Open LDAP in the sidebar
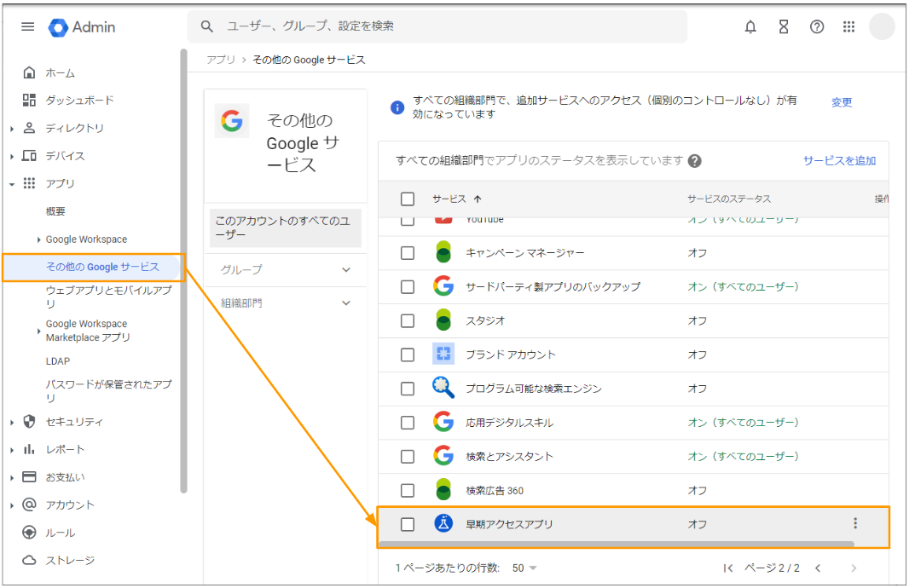The width and height of the screenshot is (909, 588). click(x=58, y=361)
